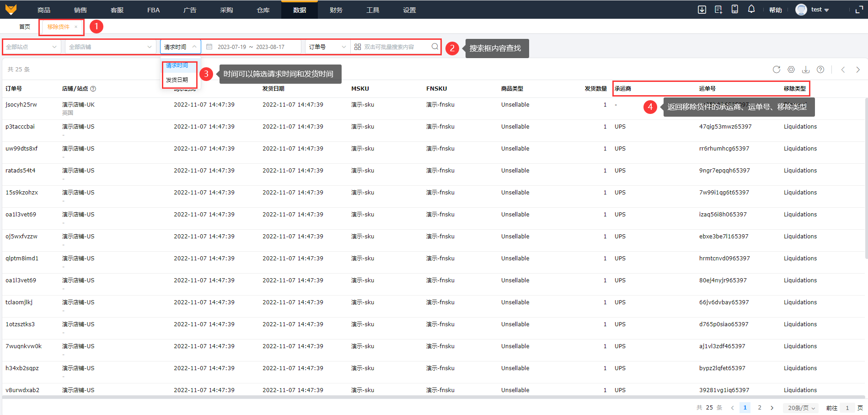
Task: Expand the 全部站点 site dropdown
Action: (x=31, y=47)
